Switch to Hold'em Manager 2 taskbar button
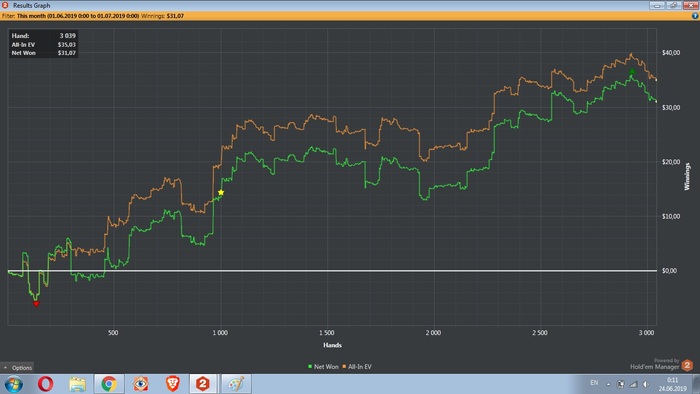The width and height of the screenshot is (700, 394). pyautogui.click(x=203, y=384)
